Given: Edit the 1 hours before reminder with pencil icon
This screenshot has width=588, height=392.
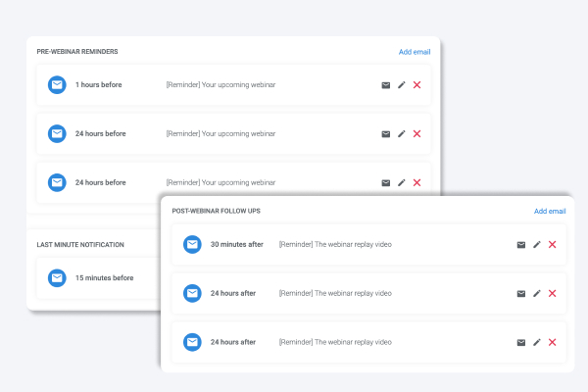Looking at the screenshot, I should click(x=402, y=85).
